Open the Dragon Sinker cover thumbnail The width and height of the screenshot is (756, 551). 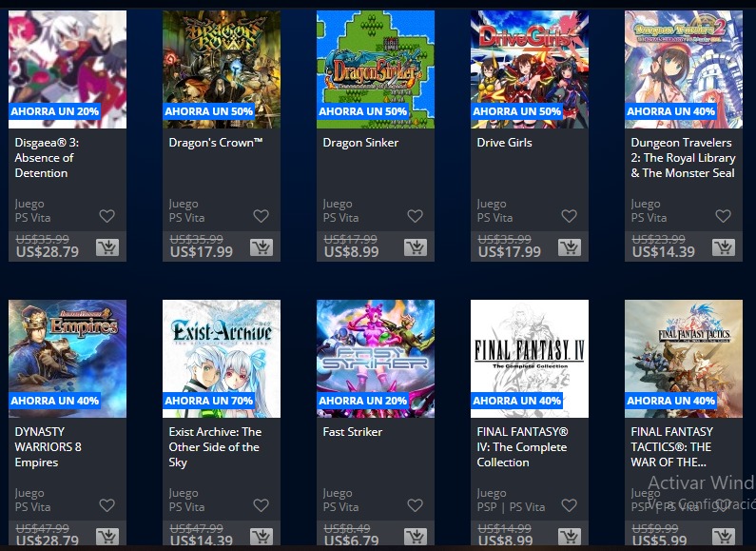(376, 69)
